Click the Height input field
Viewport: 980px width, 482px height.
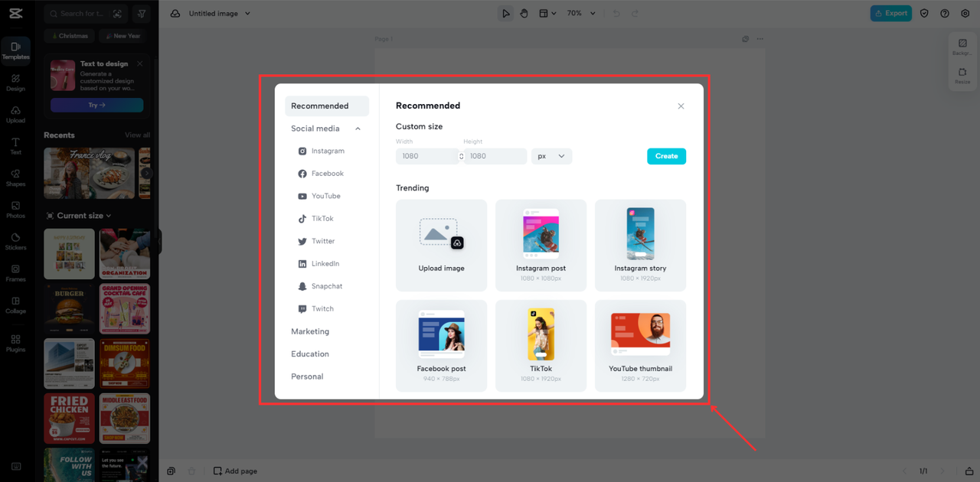[x=495, y=156]
